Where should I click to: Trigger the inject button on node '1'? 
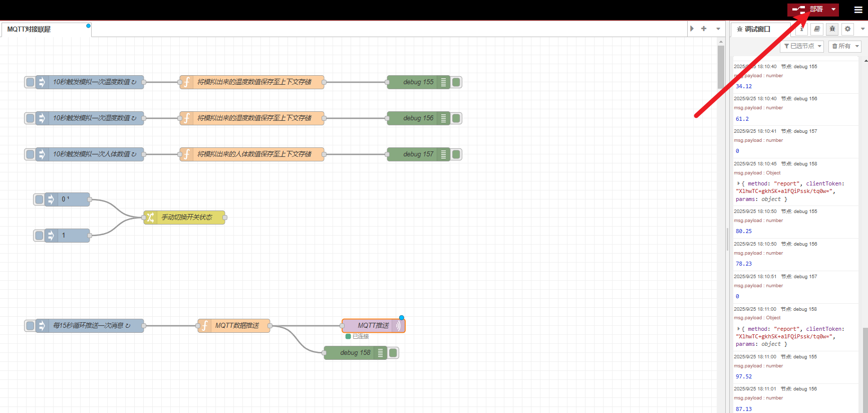pyautogui.click(x=39, y=236)
